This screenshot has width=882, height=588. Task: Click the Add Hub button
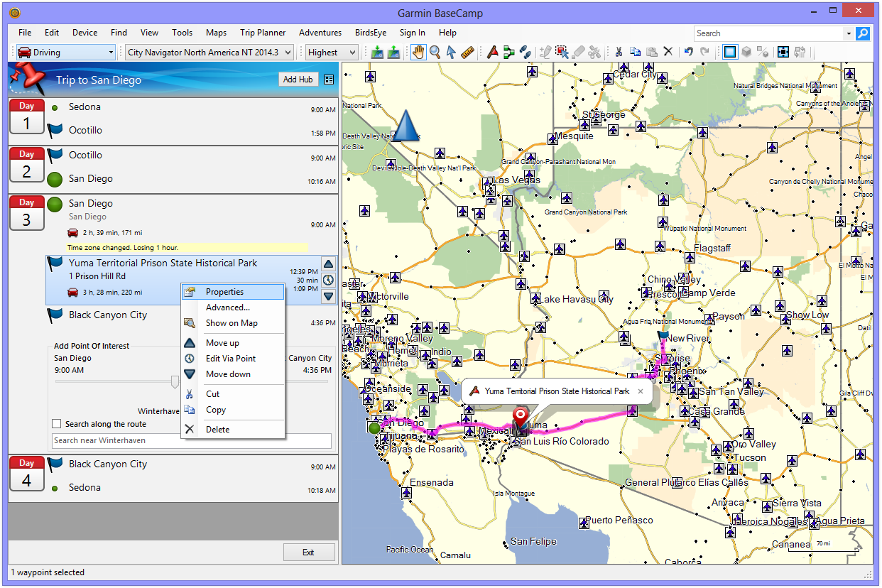click(x=298, y=80)
